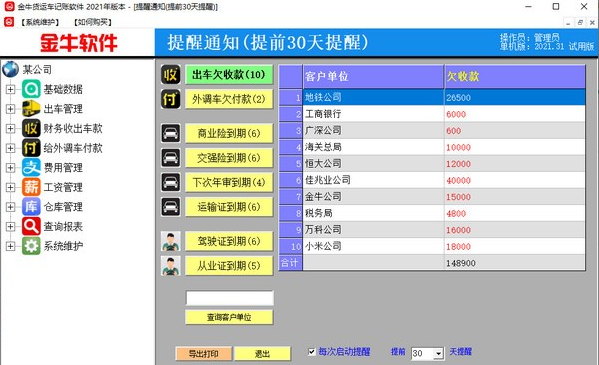Screen dimensions: 599x365
Task: Click the 收 icon beside 出车欠收款
Action: 170,75
